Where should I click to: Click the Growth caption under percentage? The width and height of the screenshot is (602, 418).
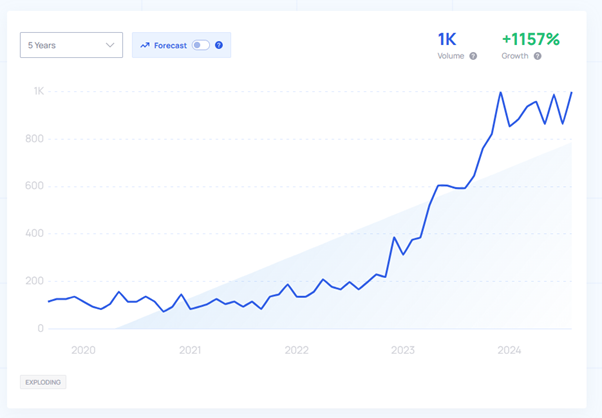(x=515, y=56)
